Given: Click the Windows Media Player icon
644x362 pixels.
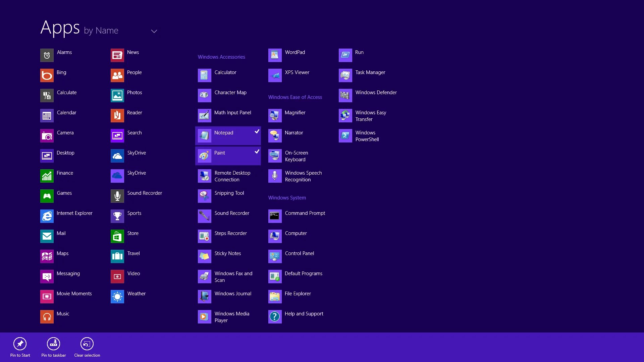Looking at the screenshot, I should click(204, 317).
